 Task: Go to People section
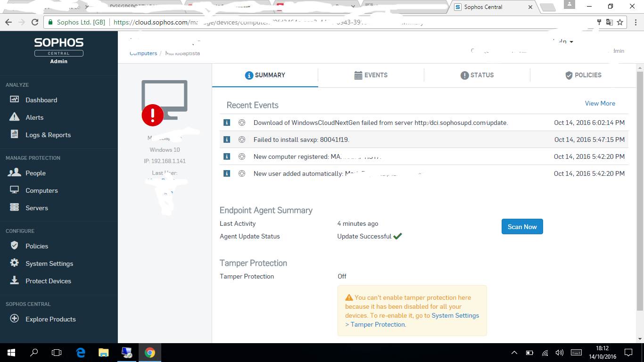point(35,173)
